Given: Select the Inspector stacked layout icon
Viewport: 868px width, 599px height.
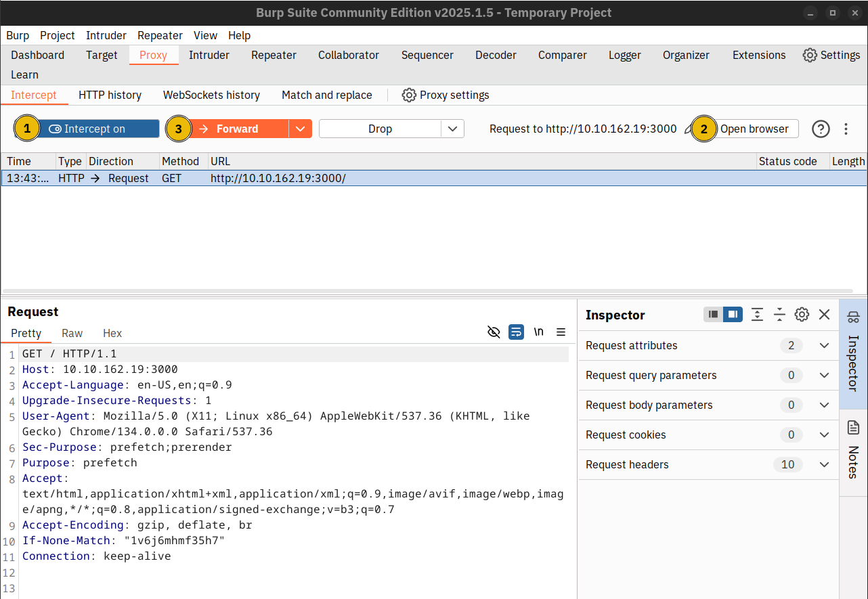Looking at the screenshot, I should click(x=713, y=314).
